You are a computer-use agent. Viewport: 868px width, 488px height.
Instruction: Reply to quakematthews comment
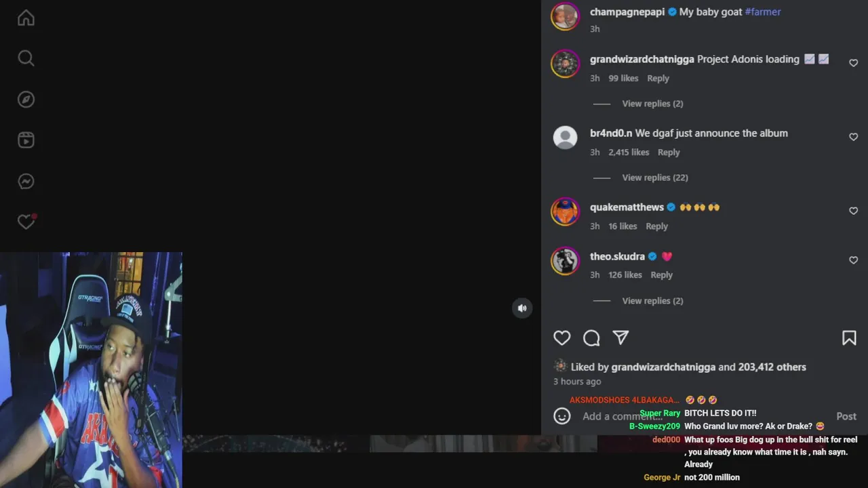(x=656, y=226)
